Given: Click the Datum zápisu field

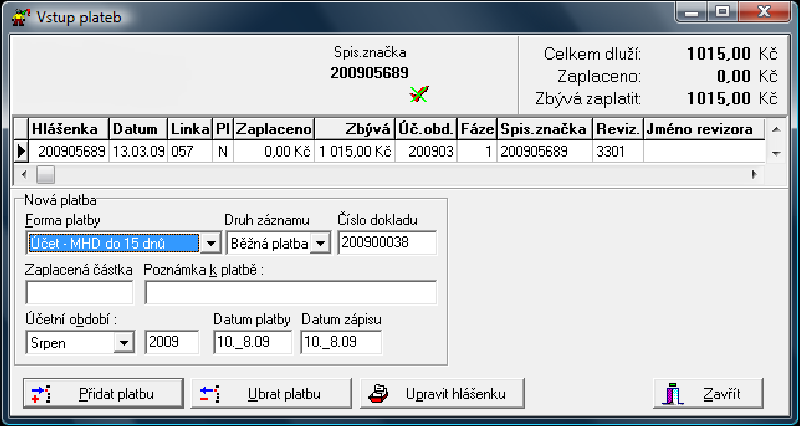Looking at the screenshot, I should [x=341, y=342].
